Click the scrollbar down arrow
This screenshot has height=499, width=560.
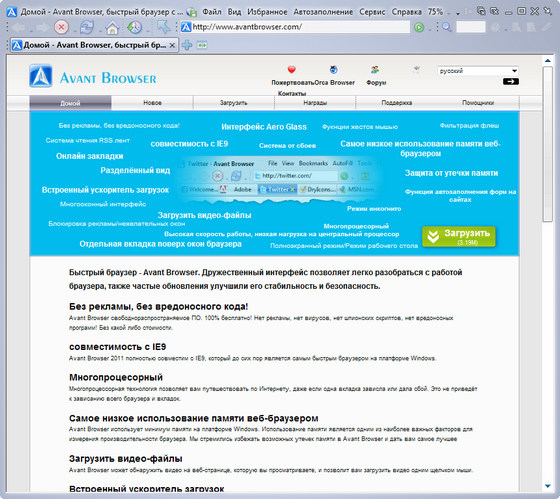548,486
